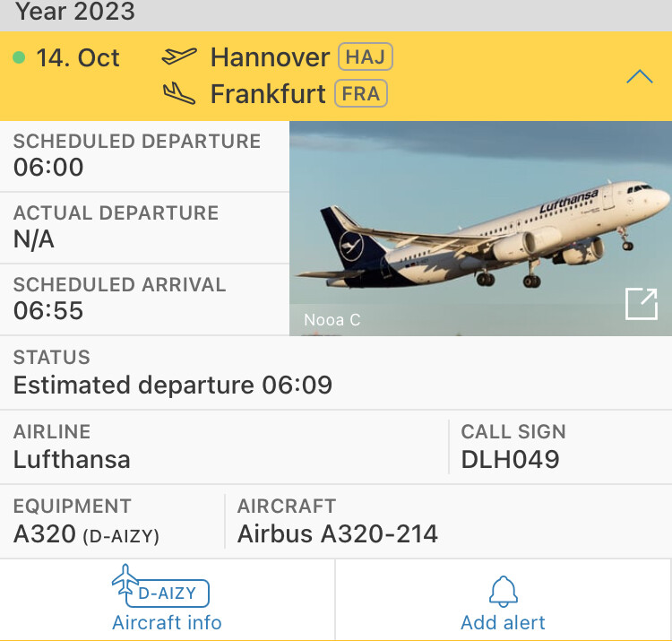Click the green status dot beside 14. Oct

coord(19,58)
